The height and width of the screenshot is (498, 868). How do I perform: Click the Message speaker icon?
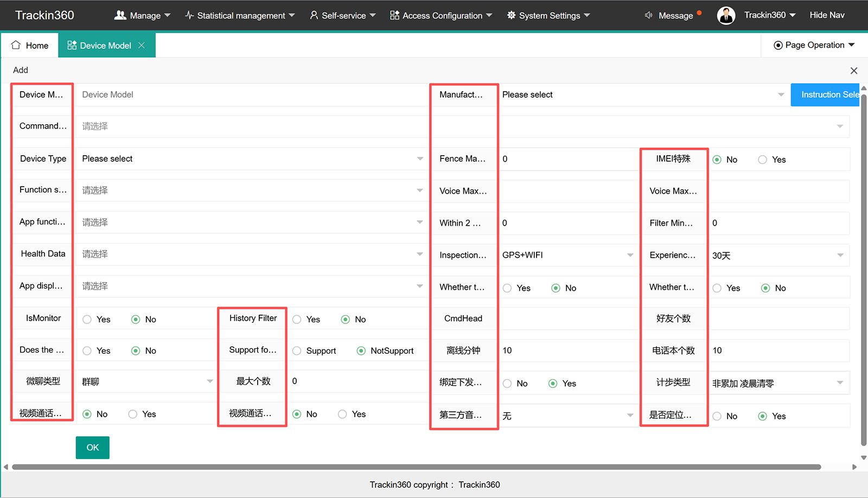click(x=648, y=15)
